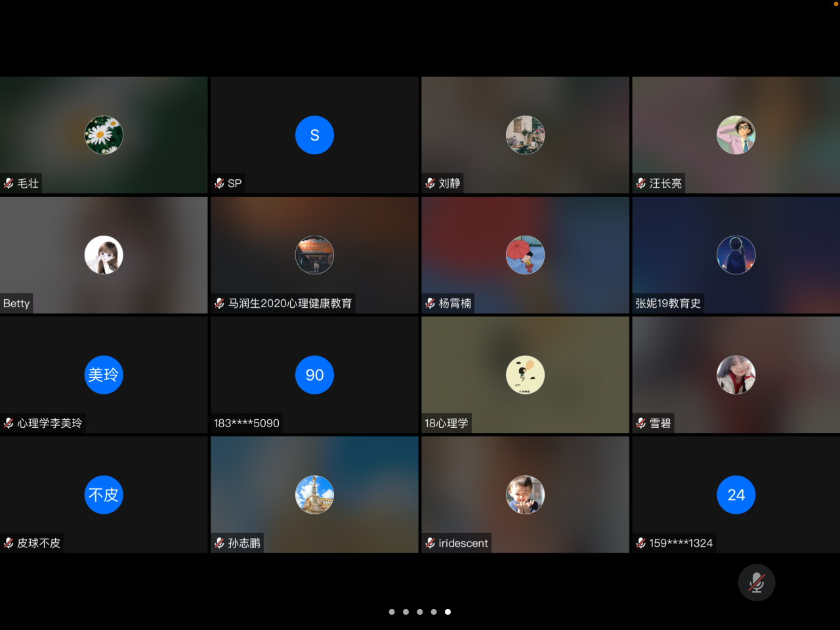Click the muted mic icon beside 刘静
The height and width of the screenshot is (630, 840).
coord(430,183)
